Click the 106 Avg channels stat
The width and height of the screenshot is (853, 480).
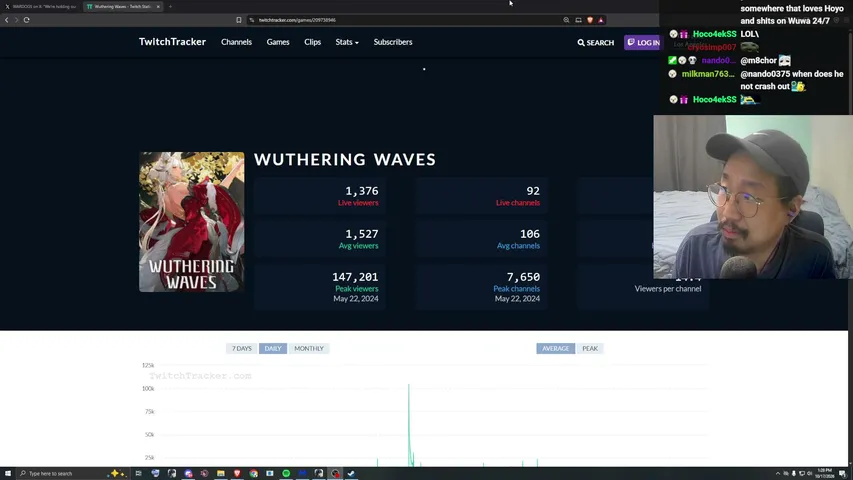[x=481, y=239]
